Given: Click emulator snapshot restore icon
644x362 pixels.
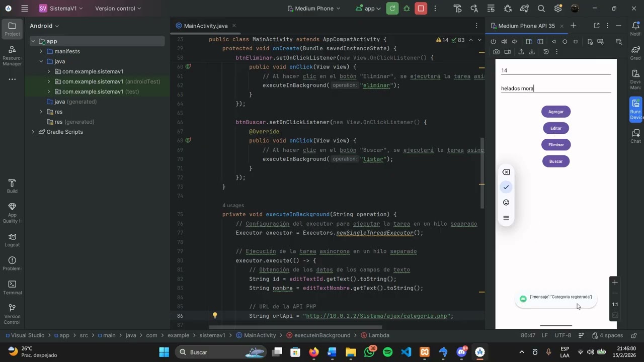Looking at the screenshot, I should (546, 52).
